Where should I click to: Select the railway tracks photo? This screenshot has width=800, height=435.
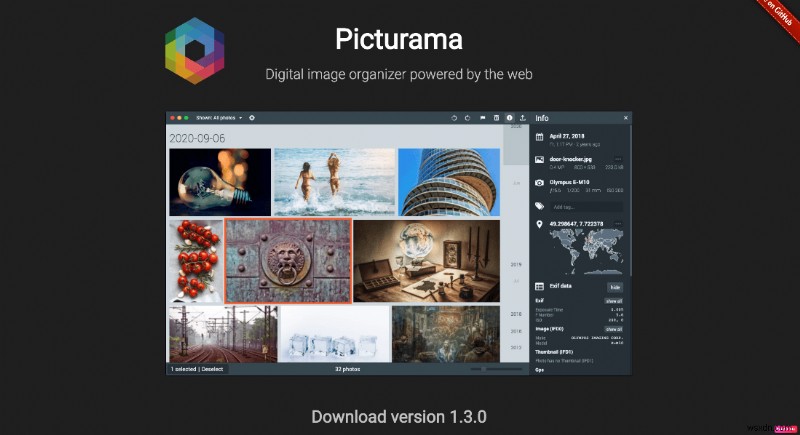pos(223,334)
